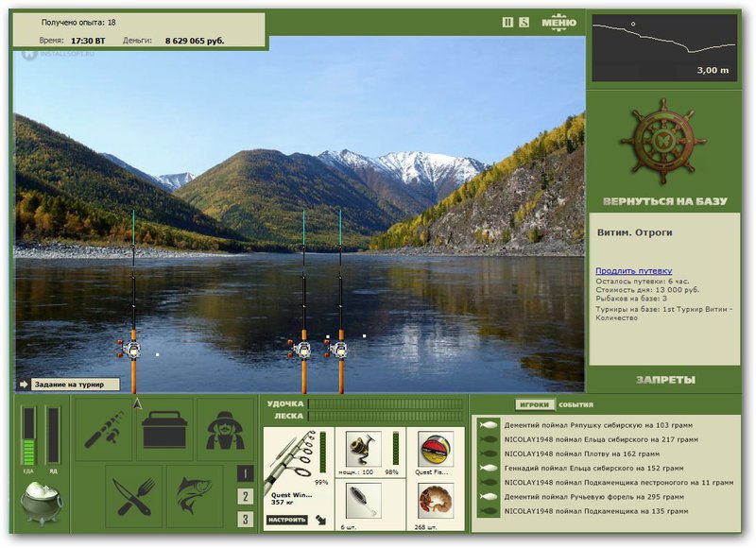Open the МЕНЮ button

(558, 23)
